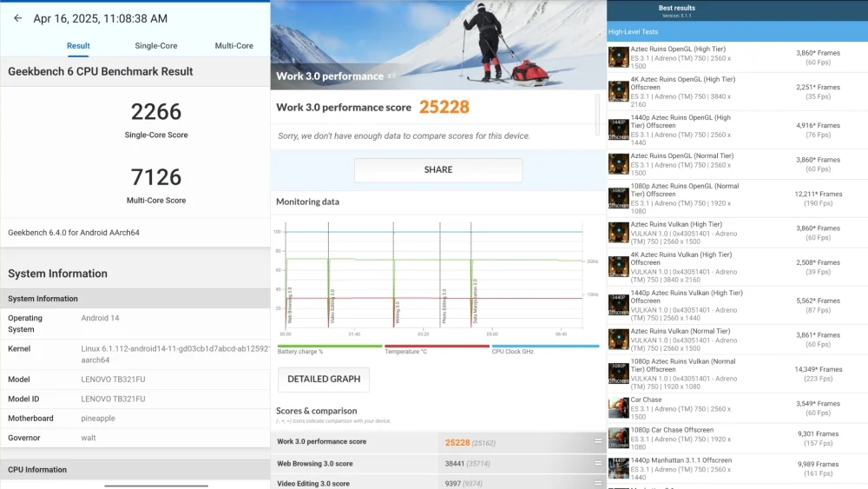Expand the Video Editing 3.0 score row
This screenshot has height=489, width=868.
point(597,483)
